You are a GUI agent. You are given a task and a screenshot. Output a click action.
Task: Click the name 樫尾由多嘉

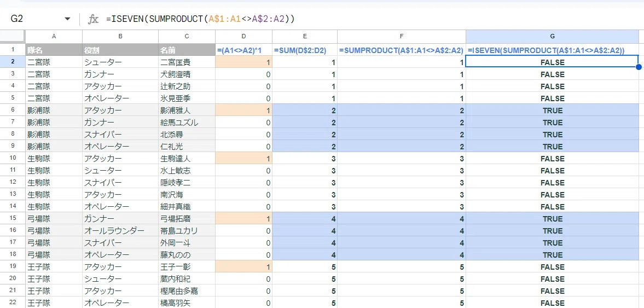click(179, 290)
